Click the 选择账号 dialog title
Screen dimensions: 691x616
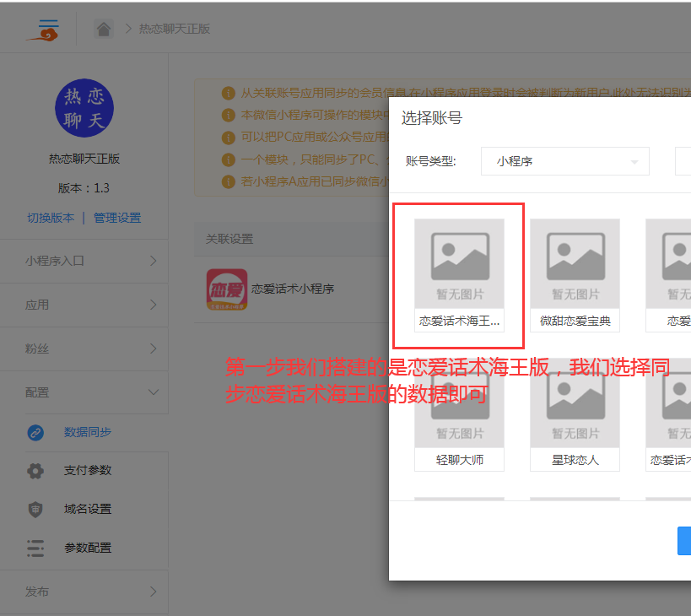click(431, 118)
